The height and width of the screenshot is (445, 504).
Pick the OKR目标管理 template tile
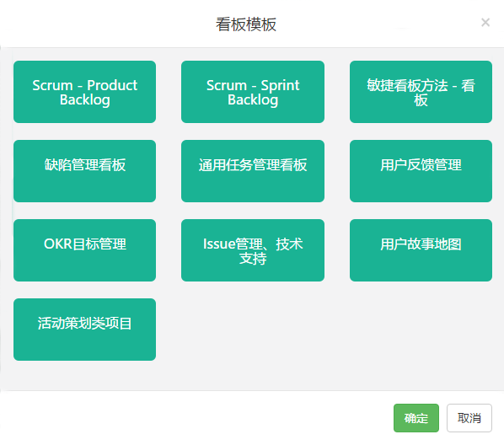point(84,250)
